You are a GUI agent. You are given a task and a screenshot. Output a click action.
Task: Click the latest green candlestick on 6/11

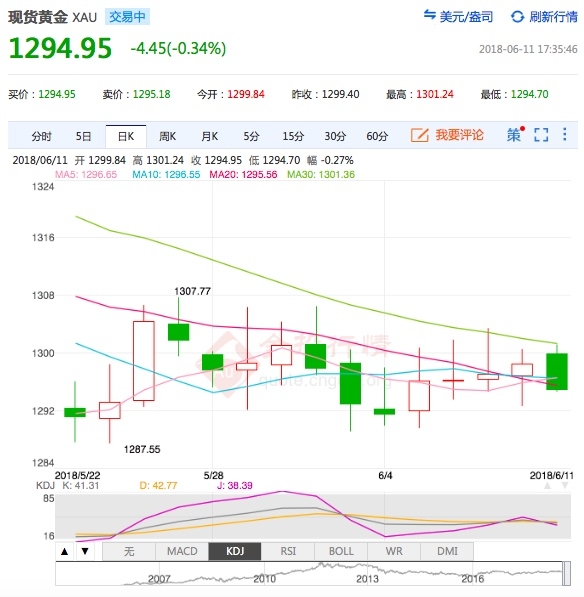click(x=557, y=371)
